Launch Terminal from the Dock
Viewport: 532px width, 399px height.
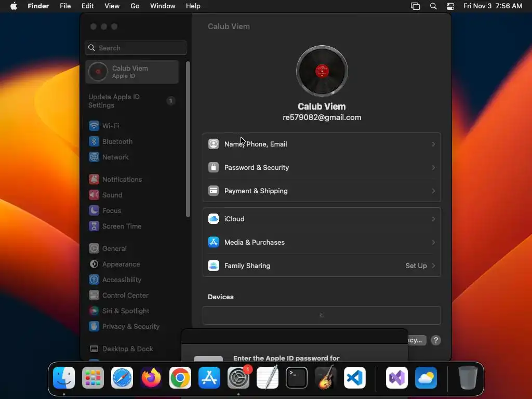(x=297, y=378)
